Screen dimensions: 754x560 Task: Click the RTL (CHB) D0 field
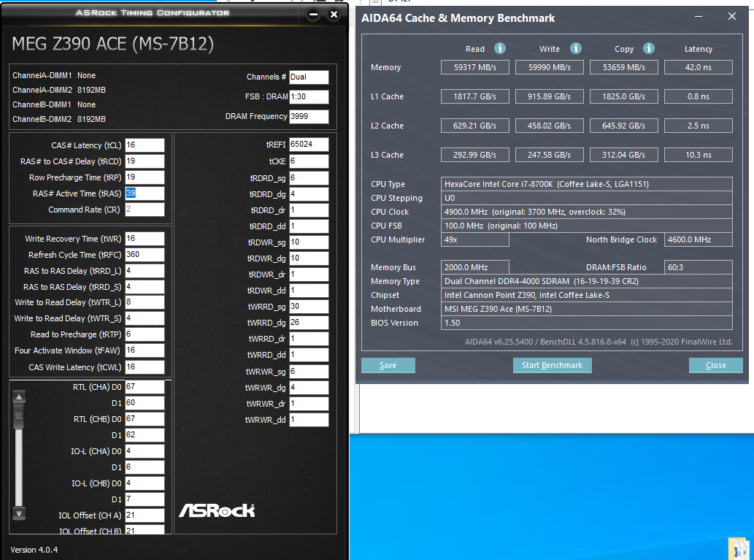(x=145, y=419)
